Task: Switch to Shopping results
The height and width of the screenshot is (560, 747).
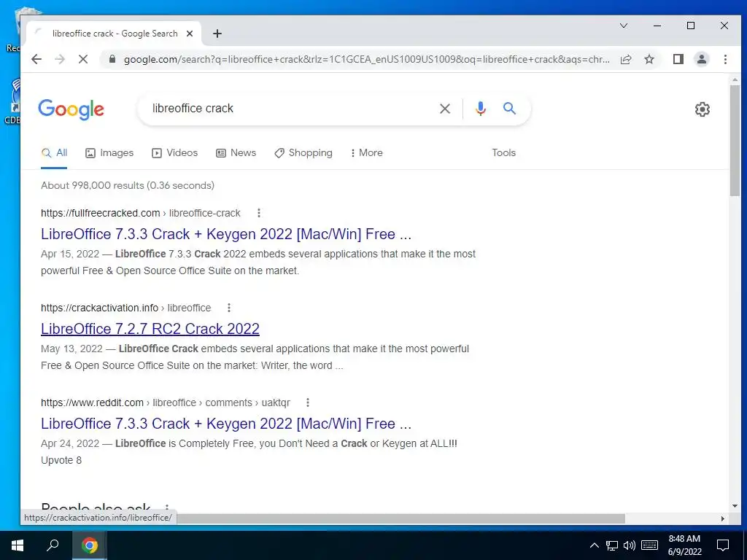Action: point(303,153)
